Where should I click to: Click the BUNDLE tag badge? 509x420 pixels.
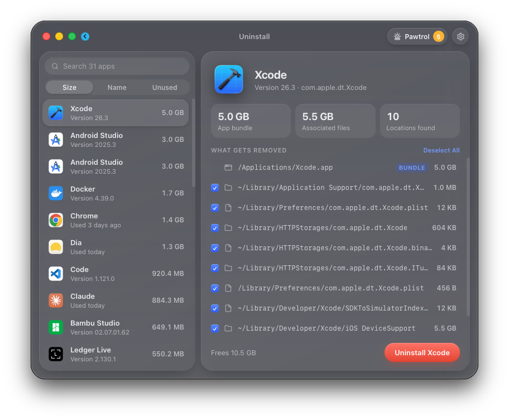tap(412, 168)
